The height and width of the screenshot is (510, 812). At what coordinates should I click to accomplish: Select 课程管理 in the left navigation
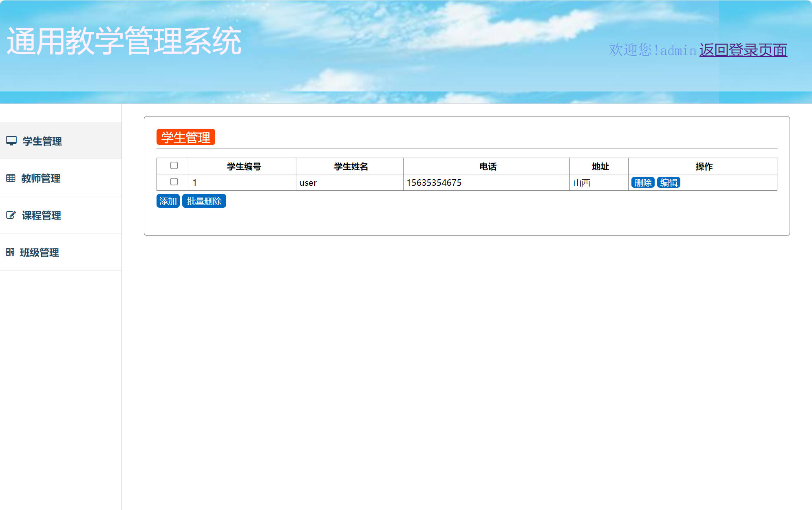coord(41,215)
